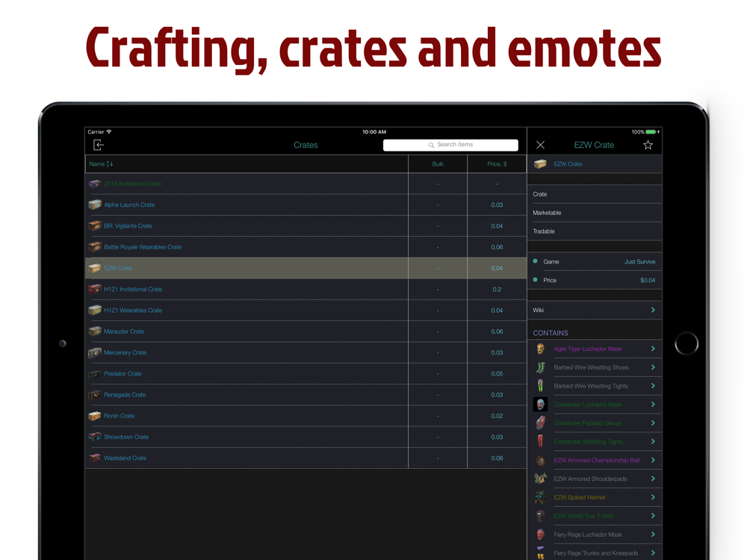Click the Marketable row
The height and width of the screenshot is (560, 747).
tap(595, 213)
